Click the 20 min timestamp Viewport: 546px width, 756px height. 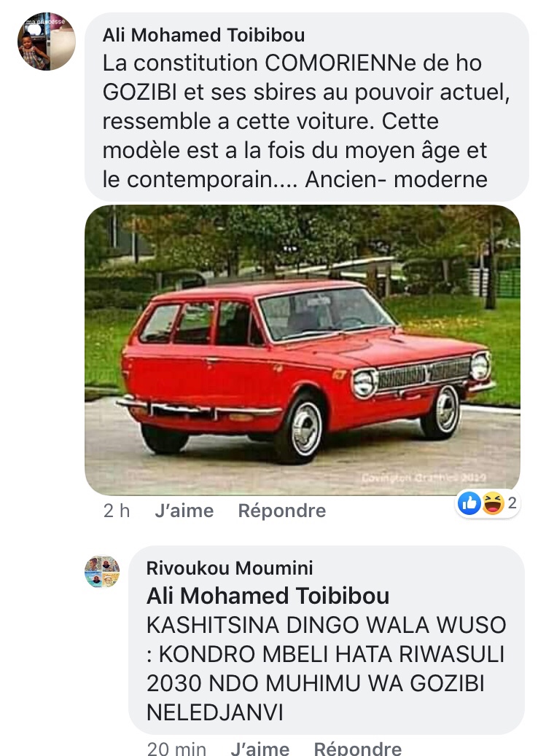click(176, 749)
